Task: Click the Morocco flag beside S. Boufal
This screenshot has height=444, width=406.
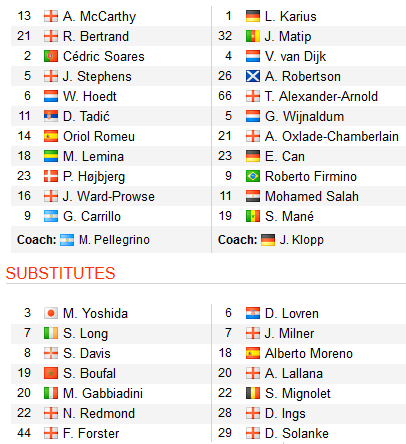Action: (x=51, y=373)
